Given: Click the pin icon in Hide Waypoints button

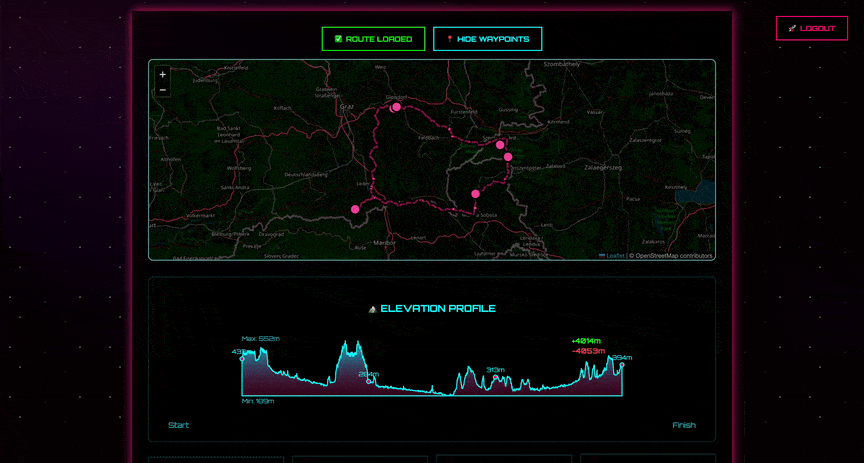Looking at the screenshot, I should (450, 39).
